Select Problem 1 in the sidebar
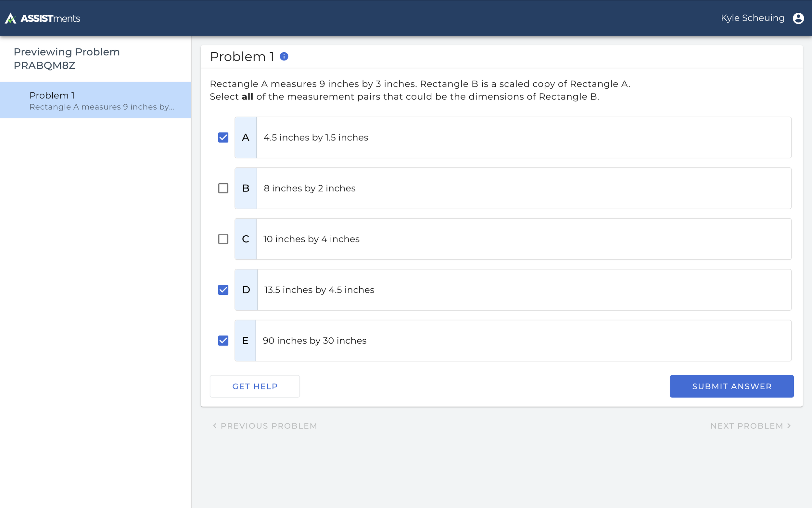The width and height of the screenshot is (812, 508). (x=96, y=100)
